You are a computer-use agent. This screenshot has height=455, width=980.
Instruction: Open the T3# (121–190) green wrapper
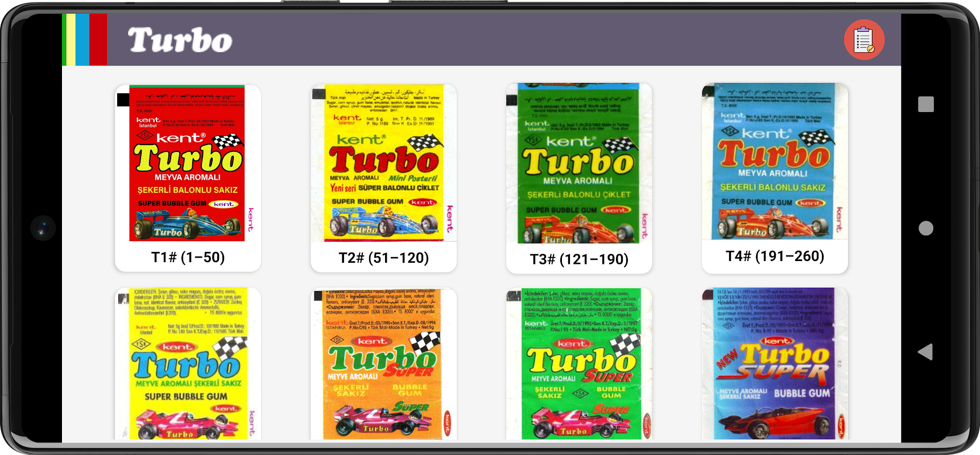click(579, 163)
